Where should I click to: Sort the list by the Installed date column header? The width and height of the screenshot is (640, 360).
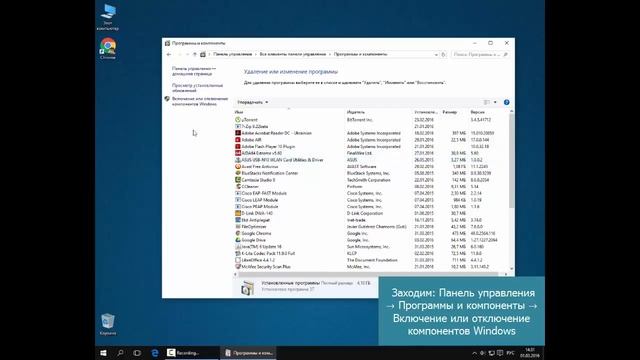pyautogui.click(x=427, y=112)
